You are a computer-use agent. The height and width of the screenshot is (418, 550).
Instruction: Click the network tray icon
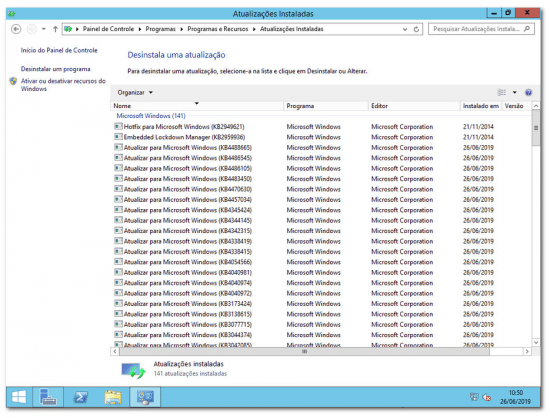click(x=474, y=397)
